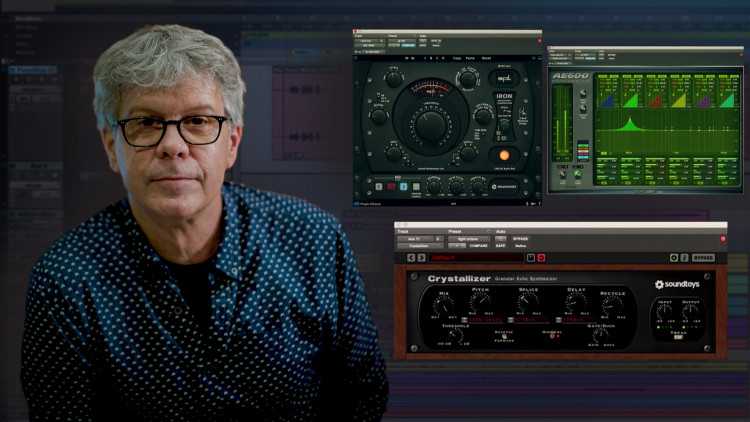Screen dimensions: 750x422
Task: Select band 2 green triangle in AE600
Action: tap(631, 100)
